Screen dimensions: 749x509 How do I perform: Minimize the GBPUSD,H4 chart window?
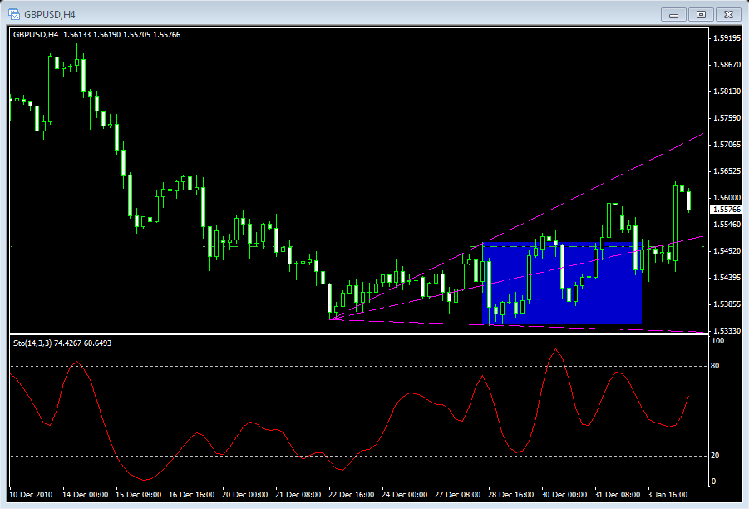pyautogui.click(x=676, y=13)
